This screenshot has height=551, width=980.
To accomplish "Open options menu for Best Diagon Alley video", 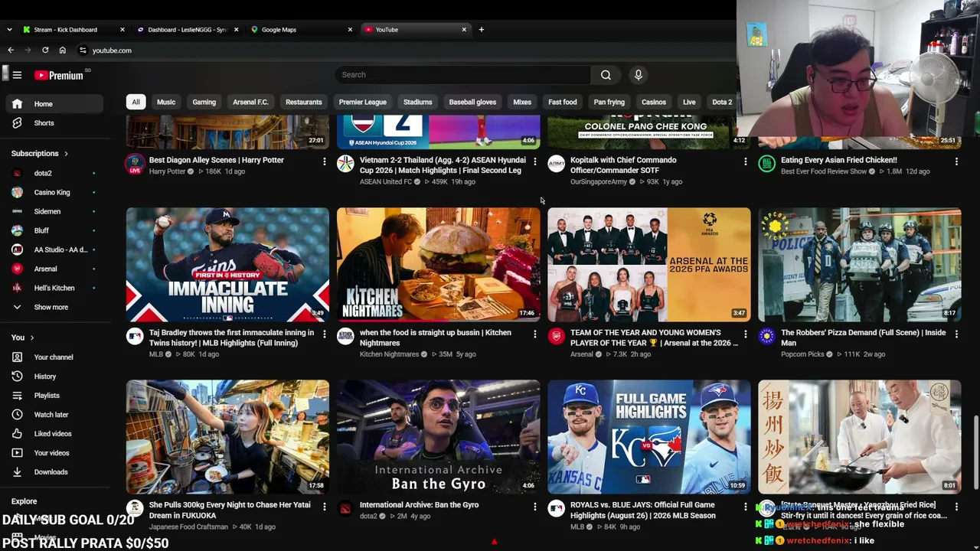I will coord(324,161).
